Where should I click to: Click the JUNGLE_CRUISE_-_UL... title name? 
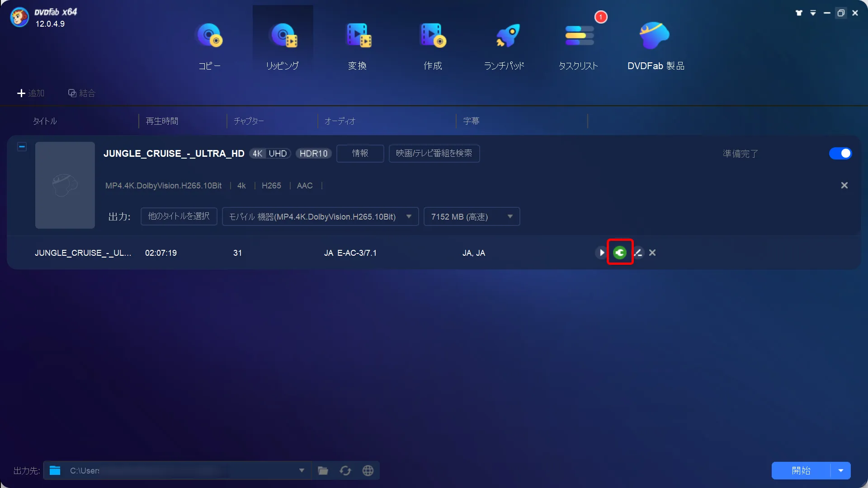(83, 253)
